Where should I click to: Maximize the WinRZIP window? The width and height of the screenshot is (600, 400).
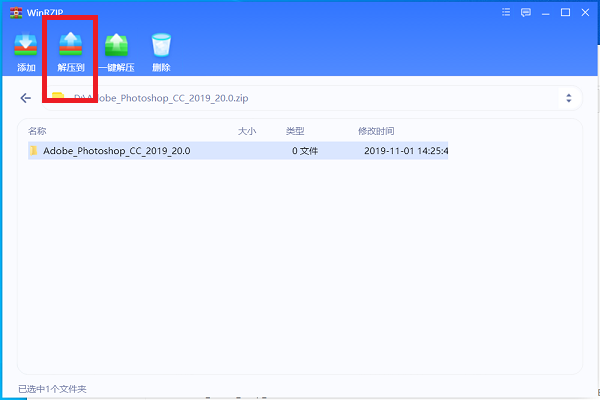tap(566, 13)
